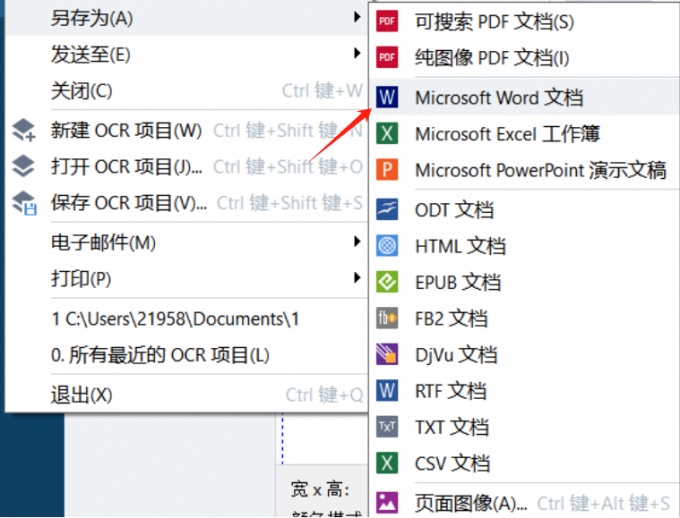Save as 纯图像 PDF 文档(I)

524,57
